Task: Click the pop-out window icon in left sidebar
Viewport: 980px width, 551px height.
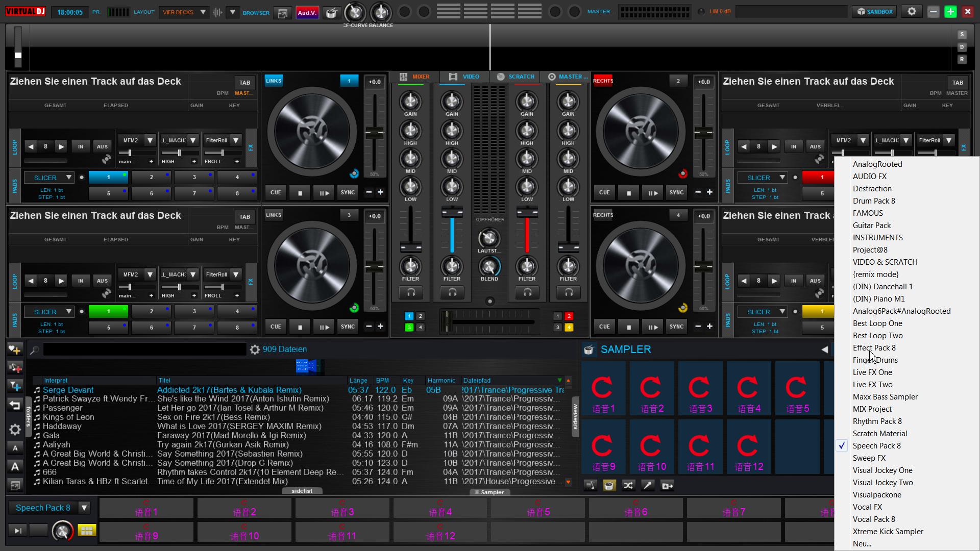Action: [x=15, y=486]
